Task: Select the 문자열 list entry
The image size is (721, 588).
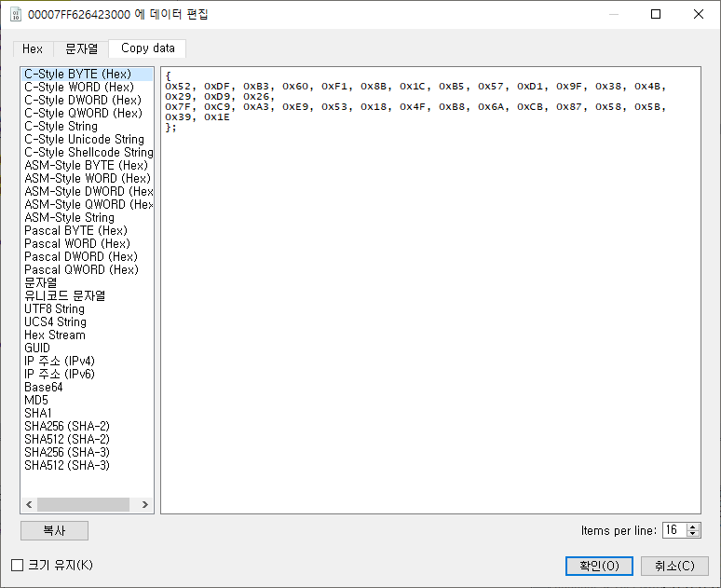Action: point(88,282)
